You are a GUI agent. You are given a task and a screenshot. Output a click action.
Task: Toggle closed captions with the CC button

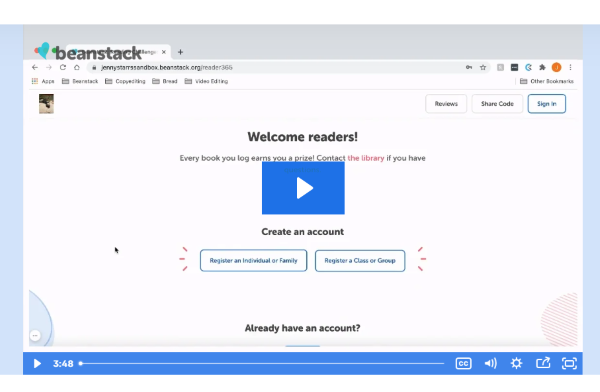click(x=463, y=363)
